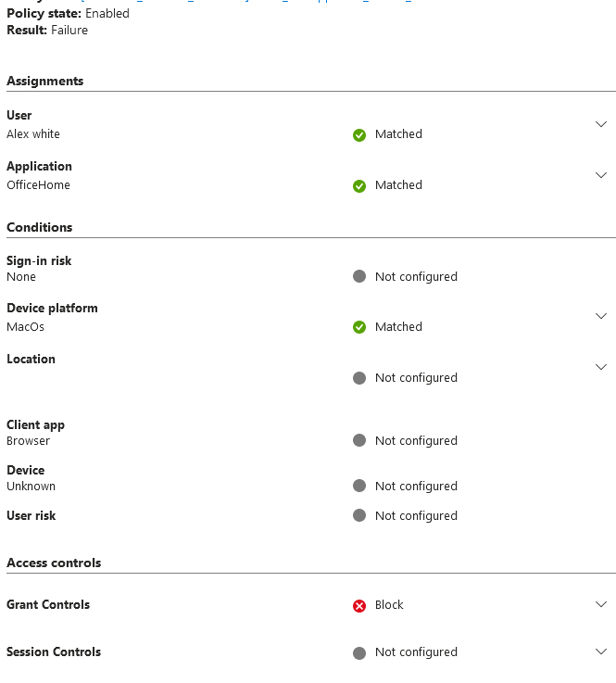Click the gray status icon for Sign-in risk
Image resolution: width=616 pixels, height=683 pixels.
point(359,276)
